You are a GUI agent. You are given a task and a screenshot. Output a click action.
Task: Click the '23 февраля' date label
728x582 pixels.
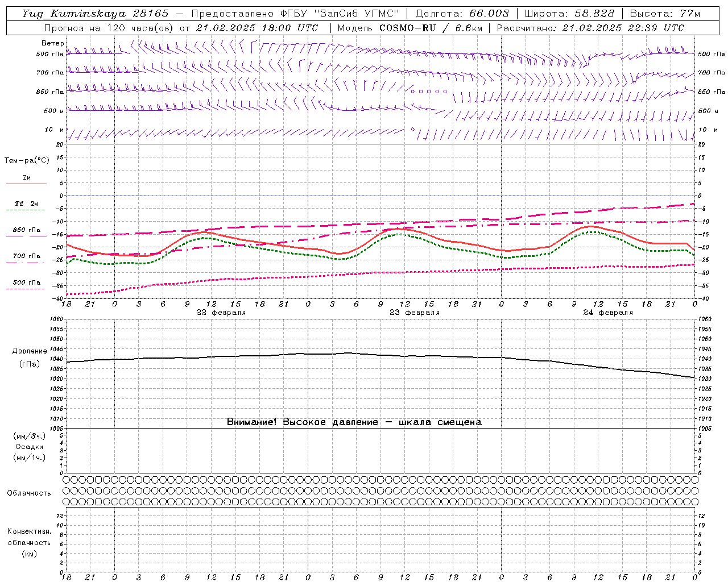tap(415, 313)
